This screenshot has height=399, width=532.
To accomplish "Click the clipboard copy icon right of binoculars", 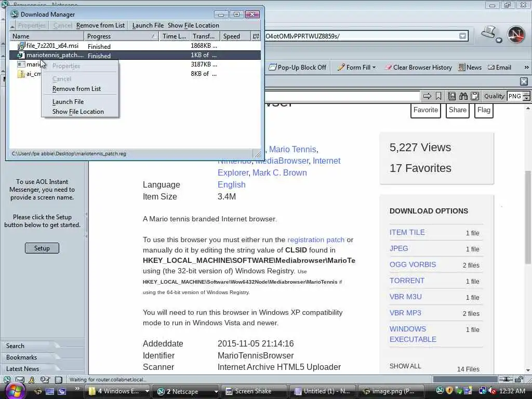I will 475,96.
